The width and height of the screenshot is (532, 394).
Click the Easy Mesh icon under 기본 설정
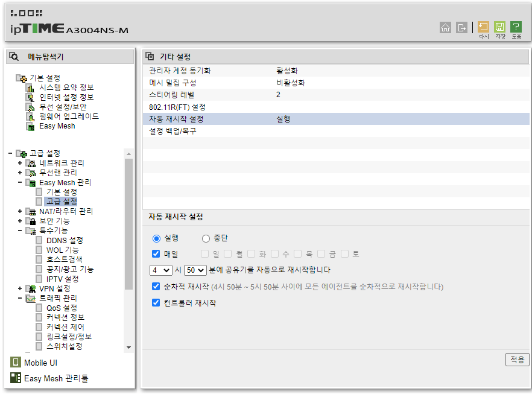point(31,127)
